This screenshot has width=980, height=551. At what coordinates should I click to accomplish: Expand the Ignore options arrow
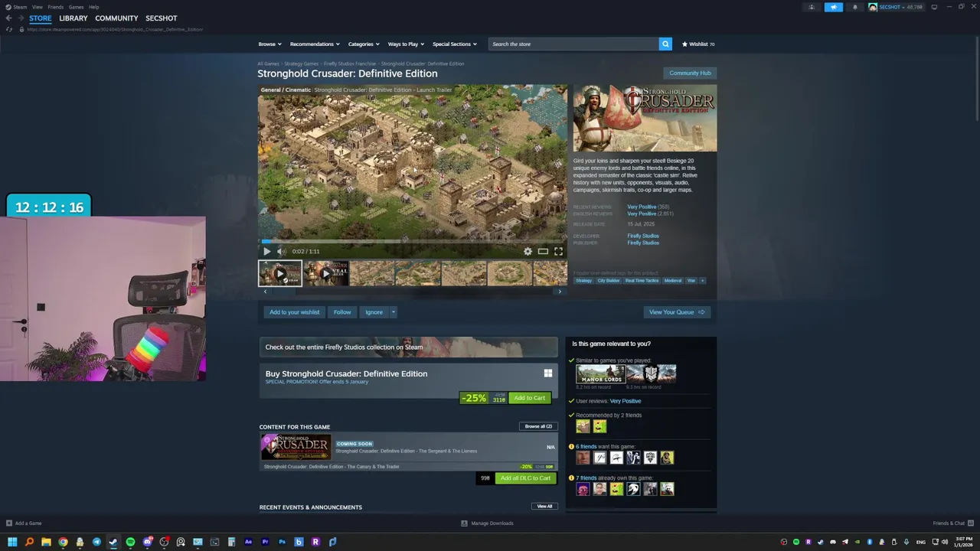tap(393, 312)
